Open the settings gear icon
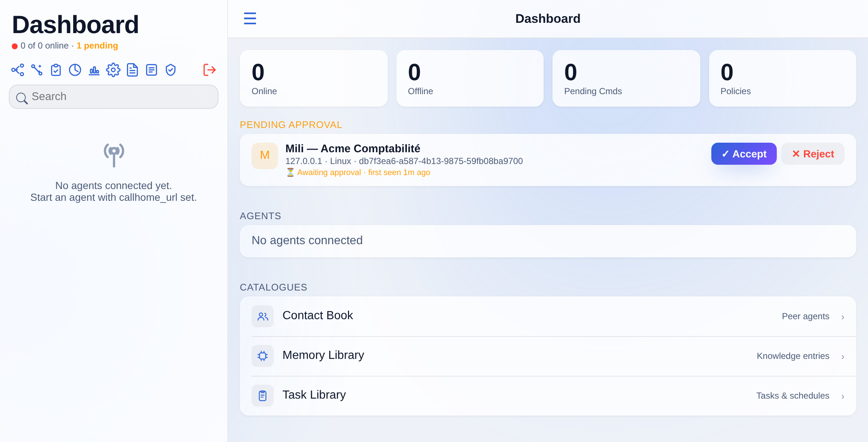868x442 pixels. click(113, 70)
